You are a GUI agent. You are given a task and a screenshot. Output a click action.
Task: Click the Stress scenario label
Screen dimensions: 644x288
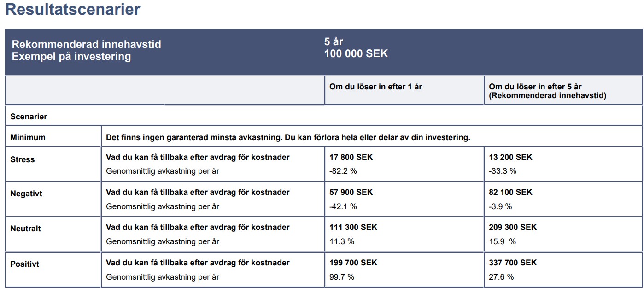click(23, 159)
